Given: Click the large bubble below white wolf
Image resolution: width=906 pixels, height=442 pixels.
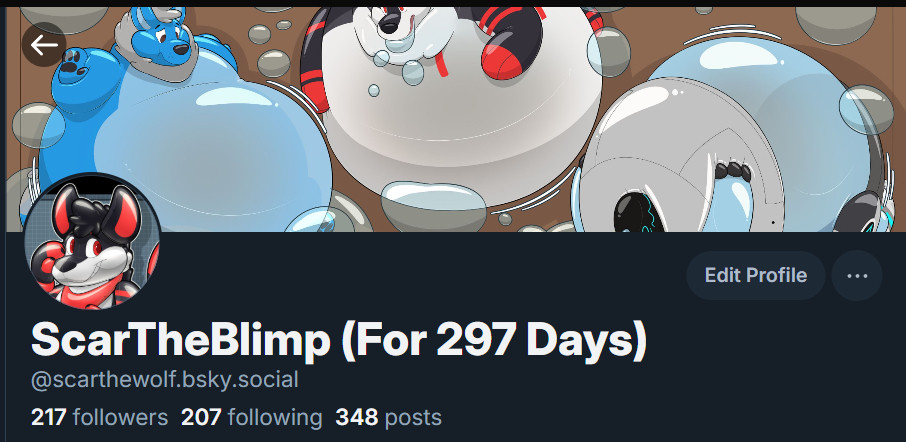Looking at the screenshot, I should (x=434, y=206).
